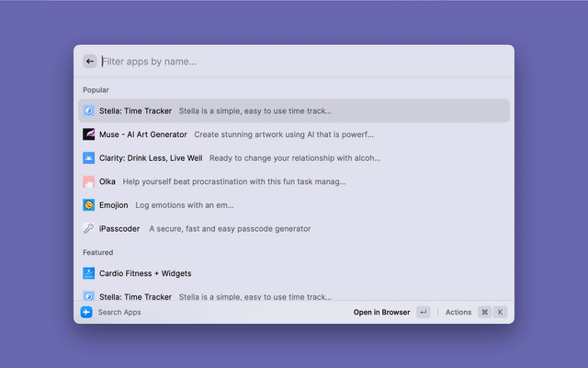Click the Stella: Time Tracker icon under Popular

pyautogui.click(x=89, y=110)
